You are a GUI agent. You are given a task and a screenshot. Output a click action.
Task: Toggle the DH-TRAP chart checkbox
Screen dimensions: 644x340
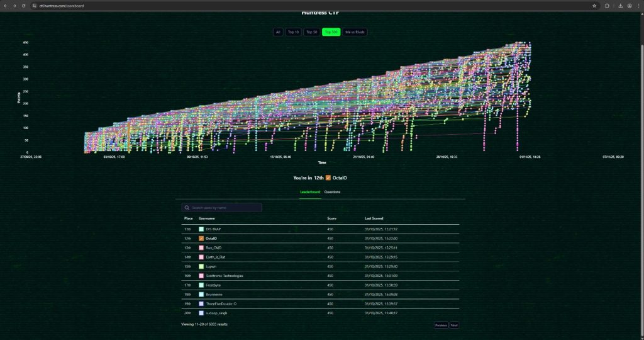point(201,229)
